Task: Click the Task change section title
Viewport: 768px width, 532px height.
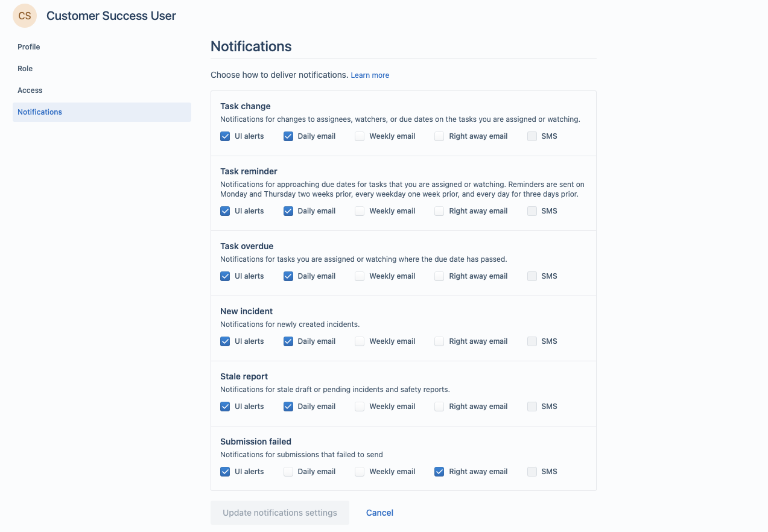Action: pos(246,106)
